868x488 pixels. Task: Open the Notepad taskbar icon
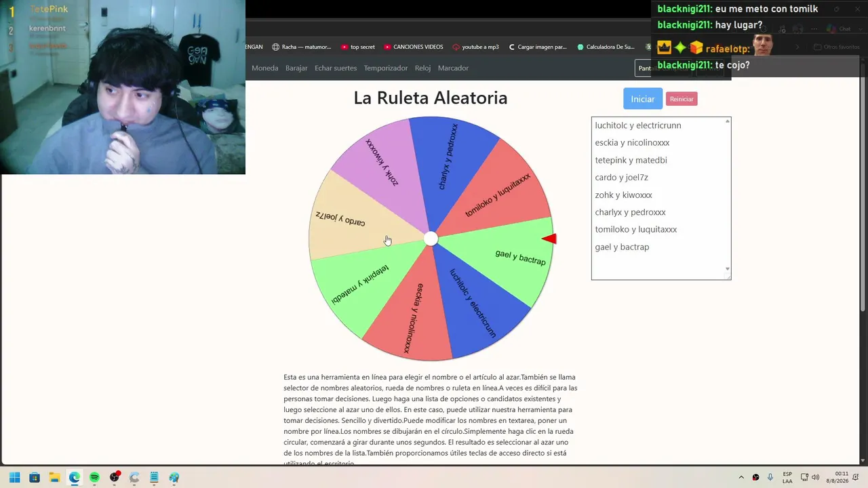(x=154, y=478)
